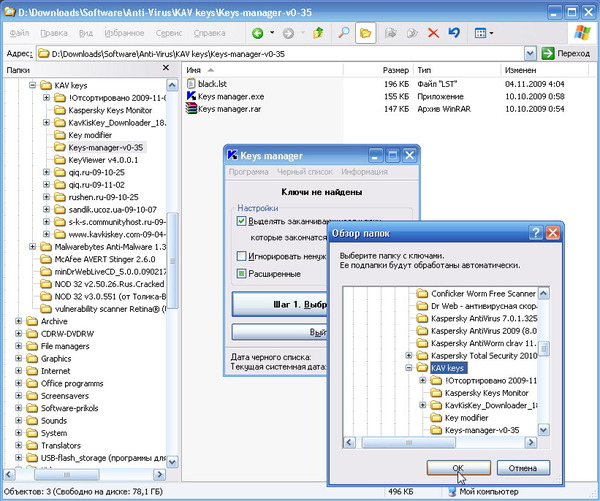Open the Views icon in toolbar
Image resolution: width=600 pixels, height=501 pixels.
point(480,33)
